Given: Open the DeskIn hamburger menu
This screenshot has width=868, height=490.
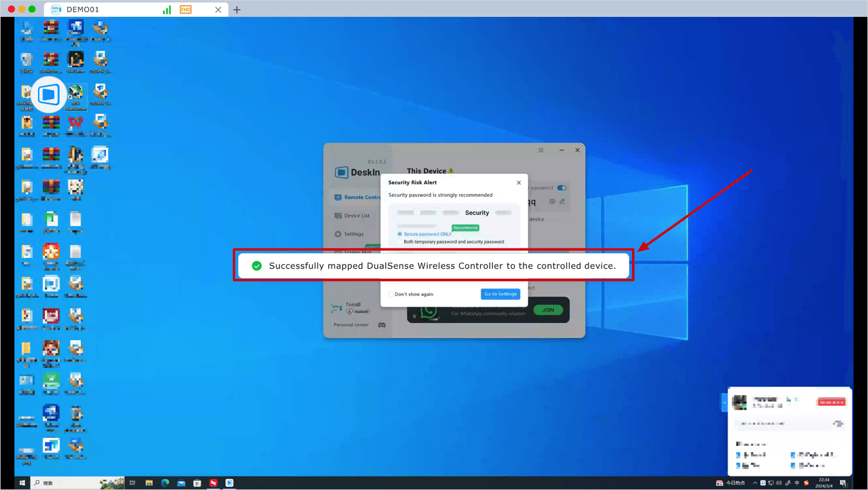Looking at the screenshot, I should pos(540,150).
